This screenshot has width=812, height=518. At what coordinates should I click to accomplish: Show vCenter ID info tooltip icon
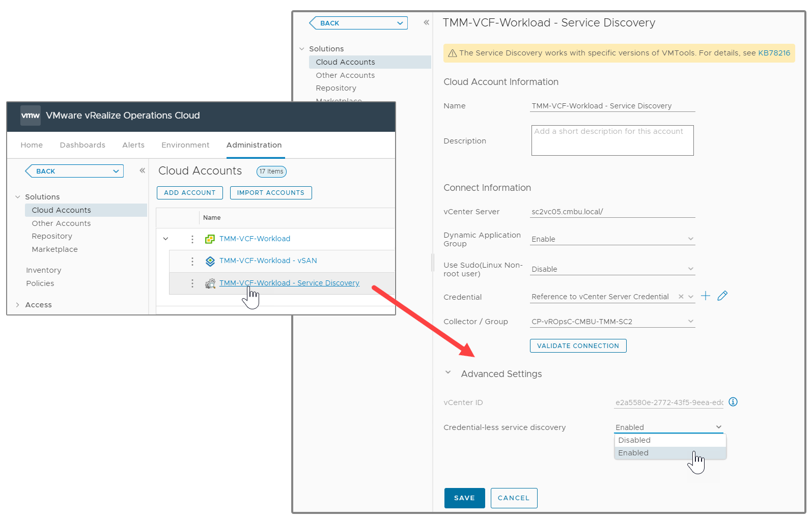point(733,401)
